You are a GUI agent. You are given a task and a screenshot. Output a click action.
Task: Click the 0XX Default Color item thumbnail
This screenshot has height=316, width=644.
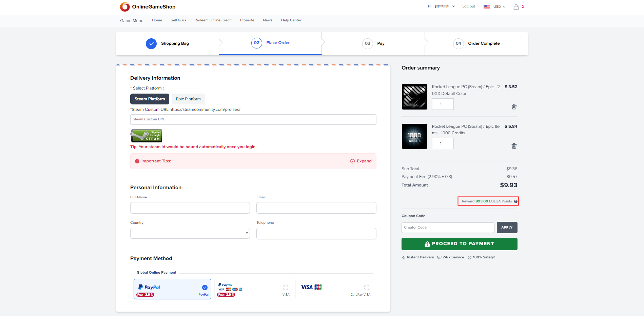pos(414,97)
